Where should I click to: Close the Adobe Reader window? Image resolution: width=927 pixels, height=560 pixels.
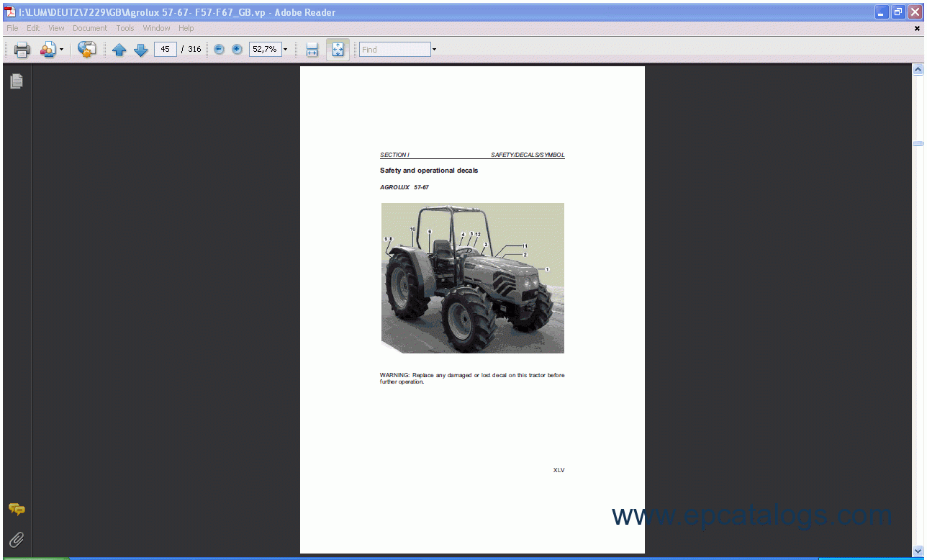coord(915,12)
